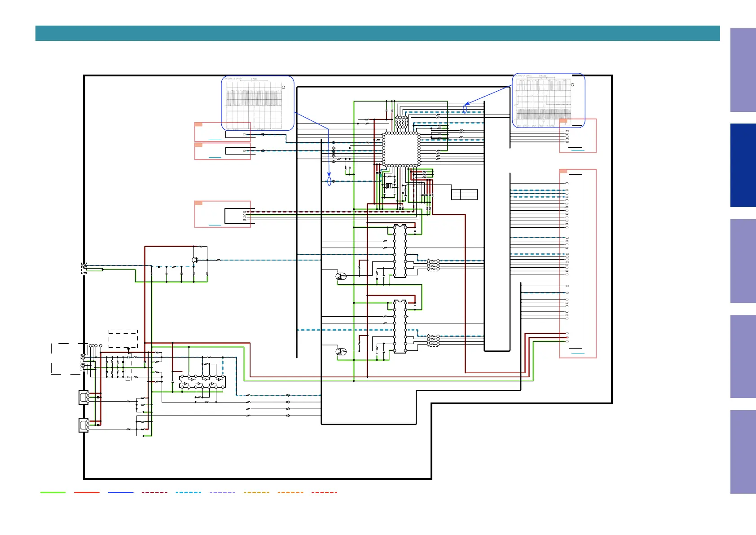
Task: Follow the cyan link in third left connector box
Action: (x=215, y=225)
